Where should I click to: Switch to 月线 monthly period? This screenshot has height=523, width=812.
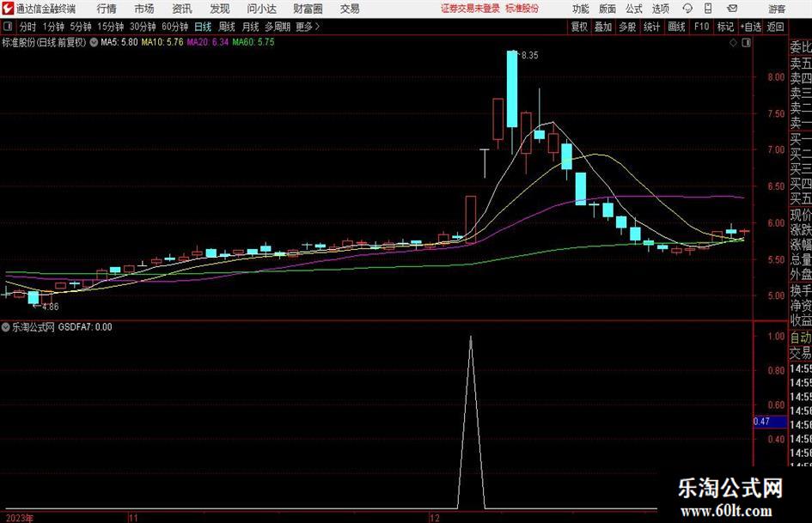tap(251, 27)
